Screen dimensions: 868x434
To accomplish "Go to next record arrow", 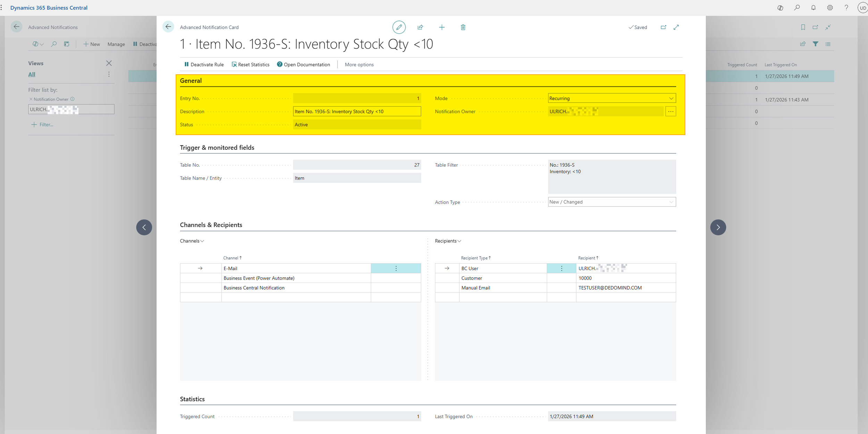I will tap(718, 227).
